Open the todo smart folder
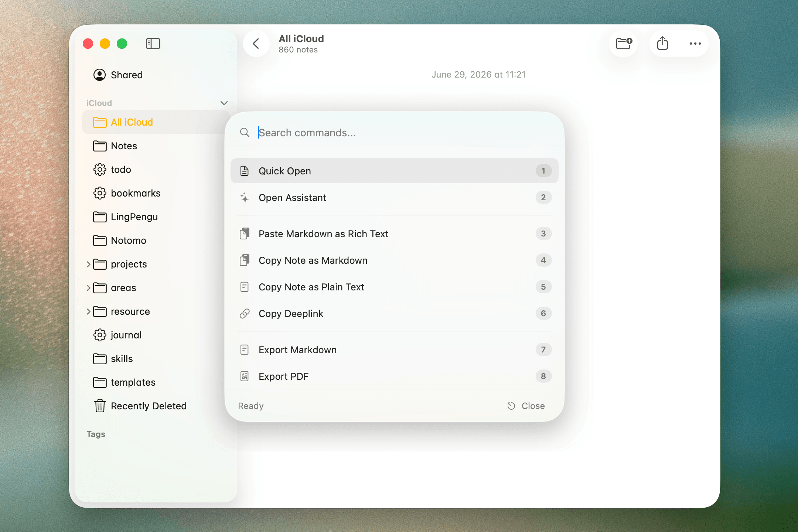The width and height of the screenshot is (798, 532). point(156,170)
